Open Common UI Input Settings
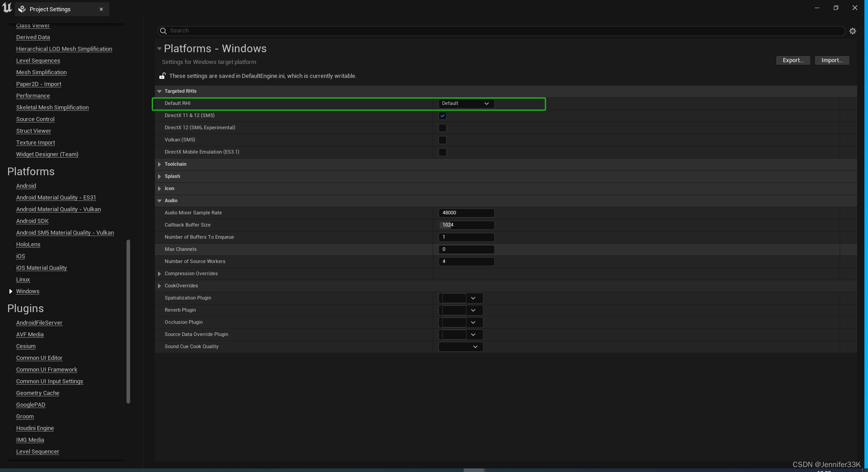 pos(50,381)
